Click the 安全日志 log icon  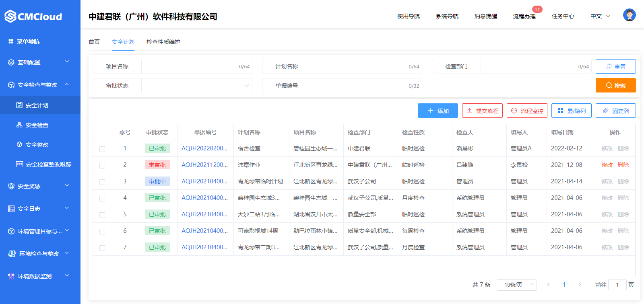point(11,209)
